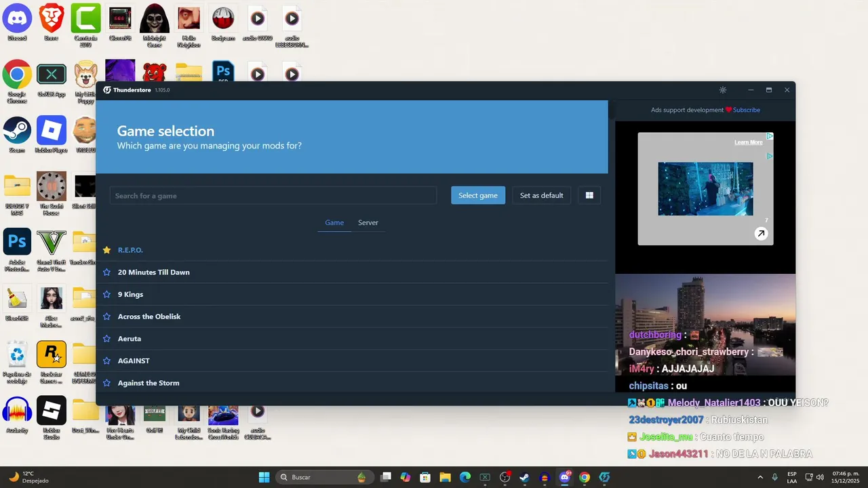Open Discord desktop shortcut

pos(17,24)
